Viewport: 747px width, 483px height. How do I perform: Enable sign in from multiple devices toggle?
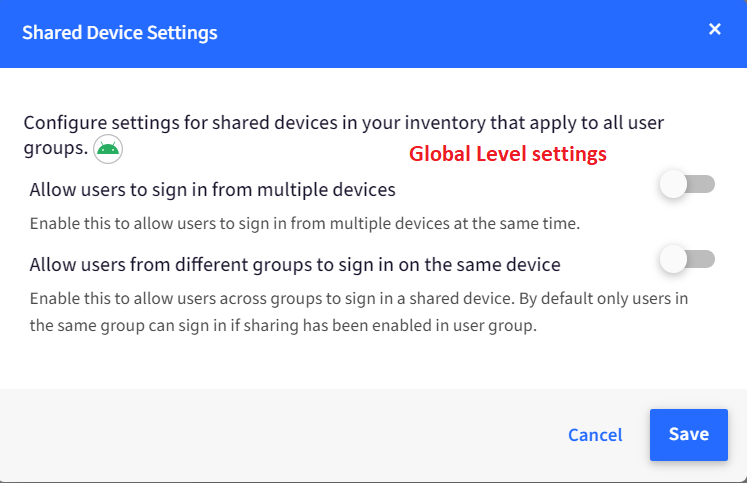tap(687, 184)
